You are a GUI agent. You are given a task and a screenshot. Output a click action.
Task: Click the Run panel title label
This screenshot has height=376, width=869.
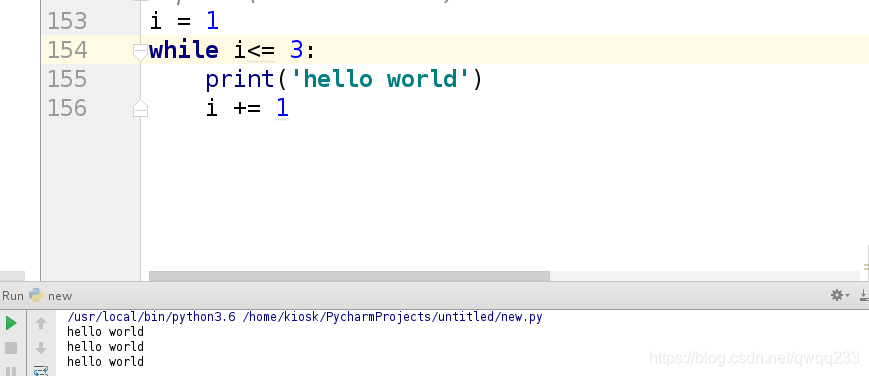click(x=13, y=296)
